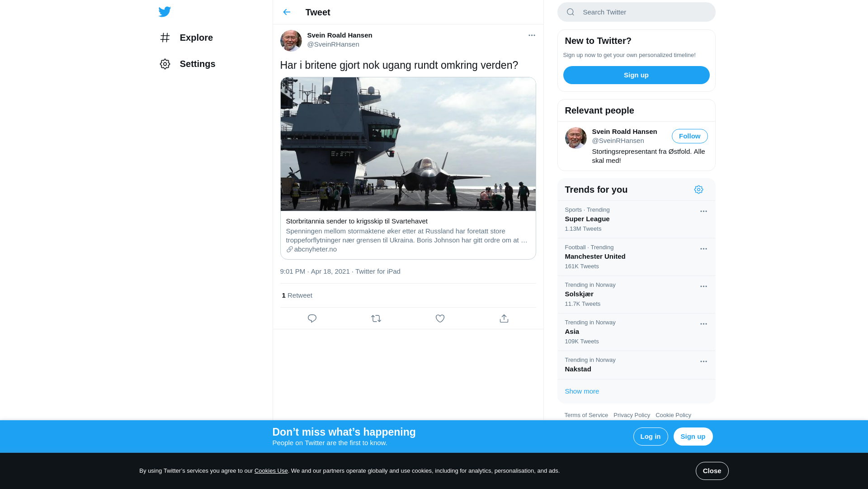The height and width of the screenshot is (489, 868).
Task: Click the @SveinRHansen handle in the tweet
Action: coord(333,44)
